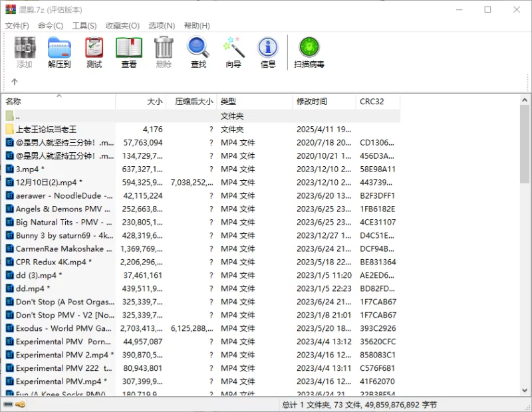Click the file icon beside CarmenRae Makoshake
Image resolution: width=532 pixels, height=412 pixels.
(10, 249)
